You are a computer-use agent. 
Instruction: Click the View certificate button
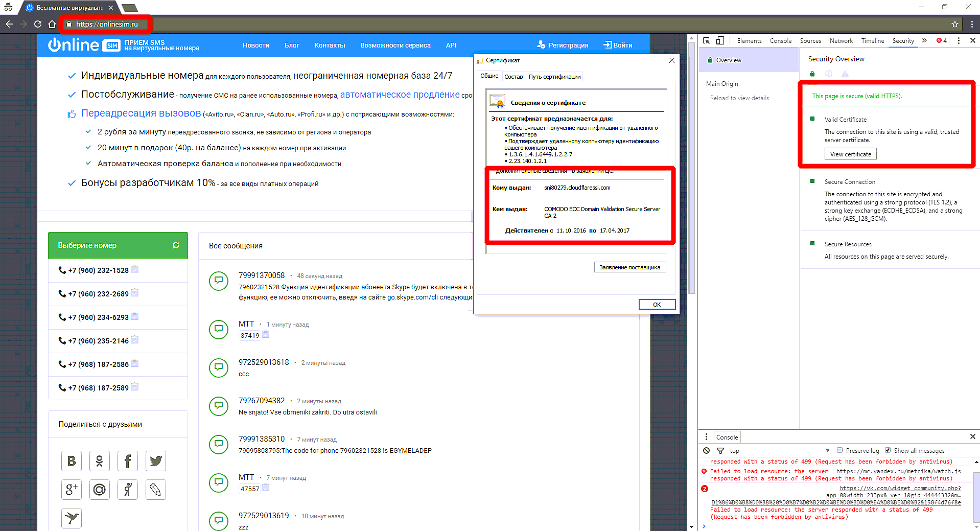click(x=850, y=154)
